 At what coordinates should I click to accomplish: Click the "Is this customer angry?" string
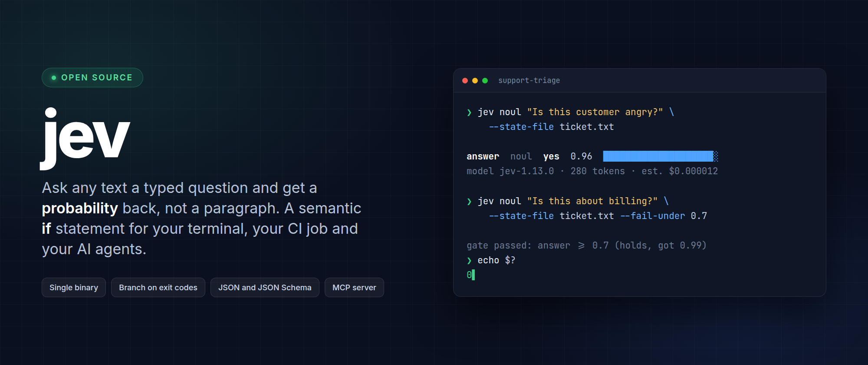pyautogui.click(x=595, y=112)
